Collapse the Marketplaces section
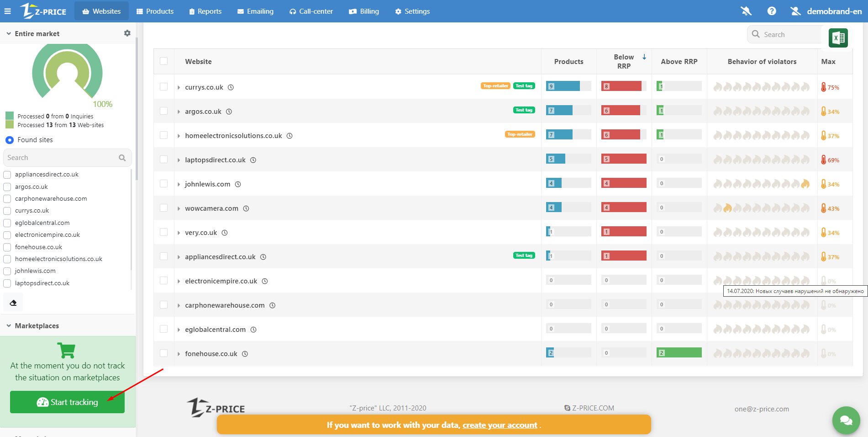This screenshot has width=868, height=437. tap(9, 325)
